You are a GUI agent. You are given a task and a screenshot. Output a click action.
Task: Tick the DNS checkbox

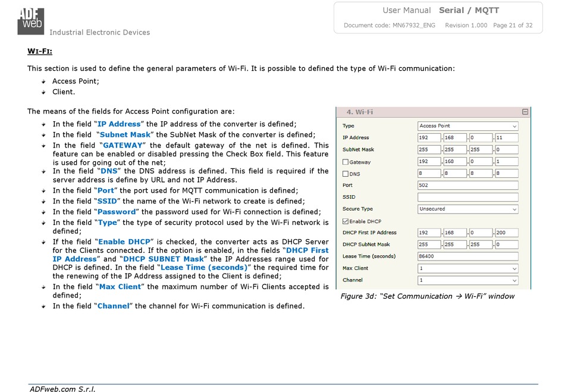click(346, 174)
